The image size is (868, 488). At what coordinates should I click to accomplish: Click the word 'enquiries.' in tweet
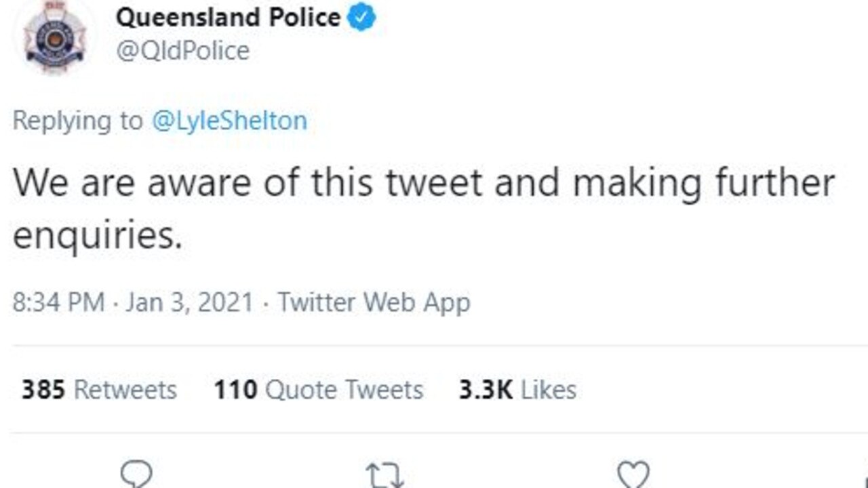(x=98, y=237)
